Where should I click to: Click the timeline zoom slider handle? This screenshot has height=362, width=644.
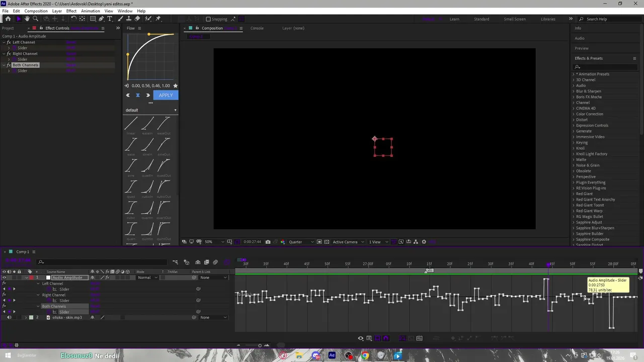coord(260,345)
